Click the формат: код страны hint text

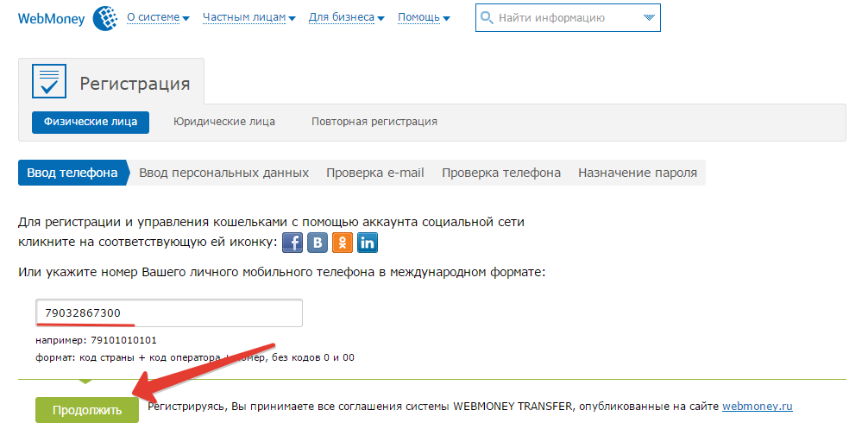[x=195, y=357]
